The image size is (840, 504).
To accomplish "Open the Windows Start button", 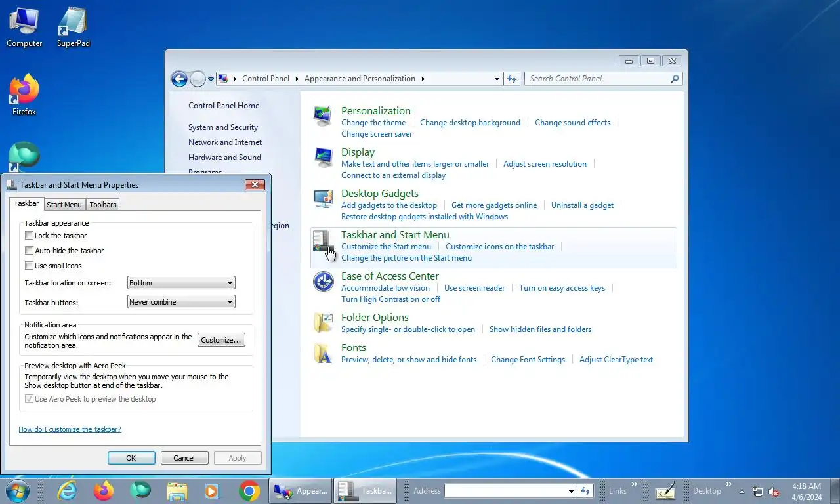I will coord(16,490).
